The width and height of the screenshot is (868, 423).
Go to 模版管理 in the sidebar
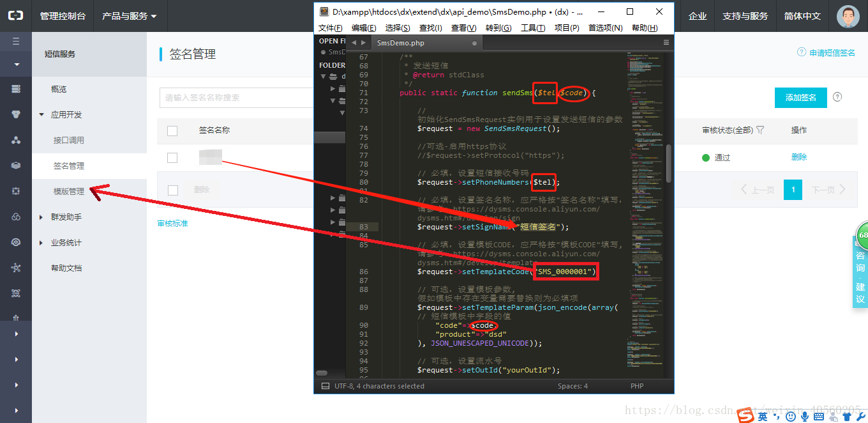coord(69,191)
